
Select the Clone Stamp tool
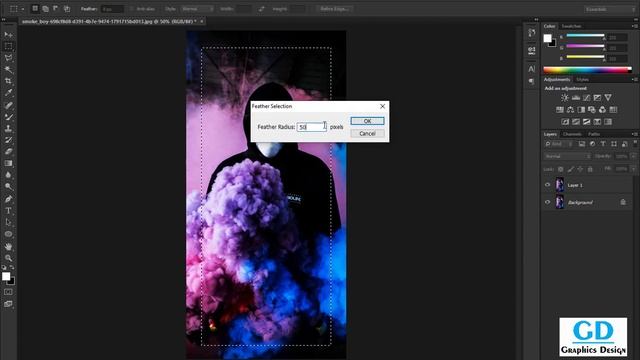8,128
